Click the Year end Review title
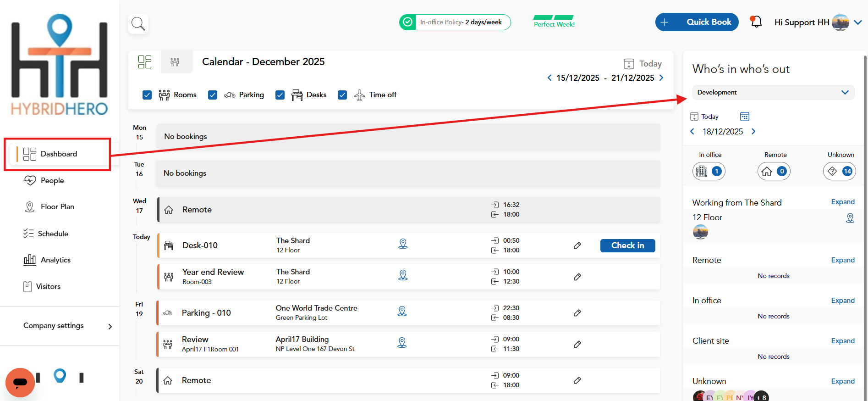This screenshot has height=401, width=868. pos(213,272)
